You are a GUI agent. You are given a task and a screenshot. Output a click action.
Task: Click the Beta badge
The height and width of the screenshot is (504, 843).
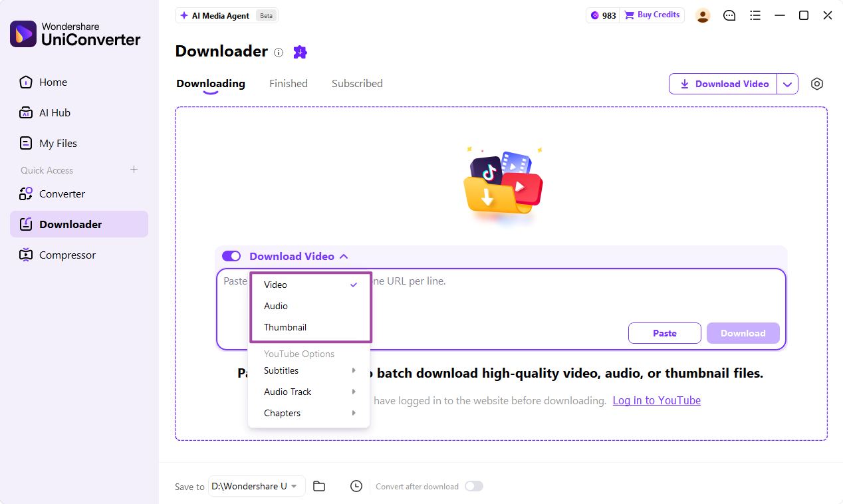click(x=266, y=16)
